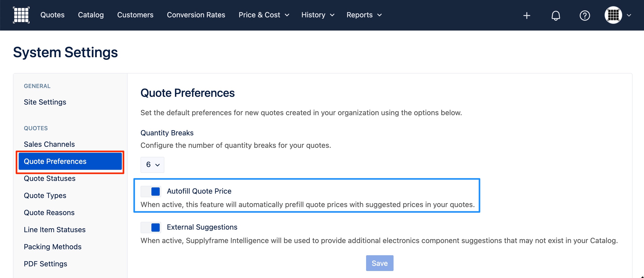Go to the Quotes nav item
The image size is (644, 278).
pyautogui.click(x=52, y=15)
